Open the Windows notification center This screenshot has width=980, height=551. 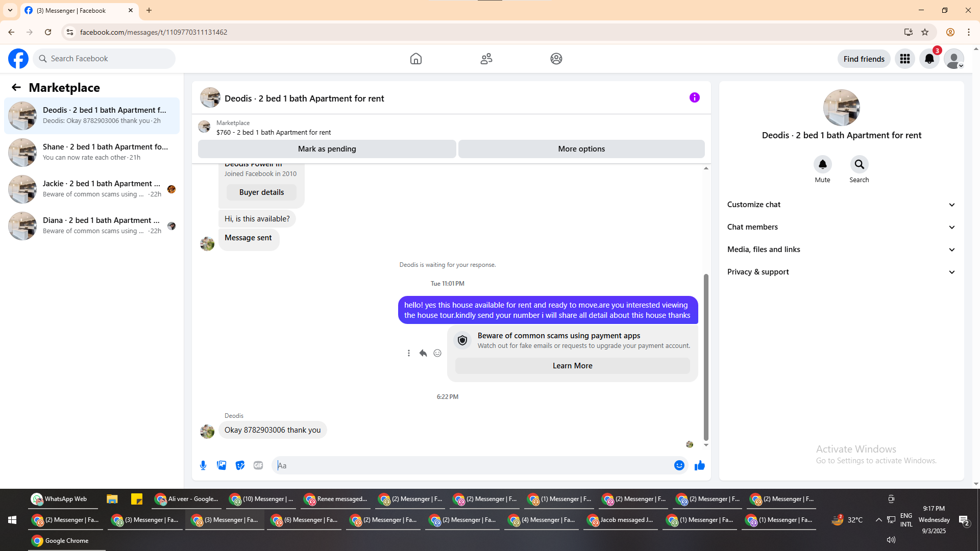(x=964, y=520)
